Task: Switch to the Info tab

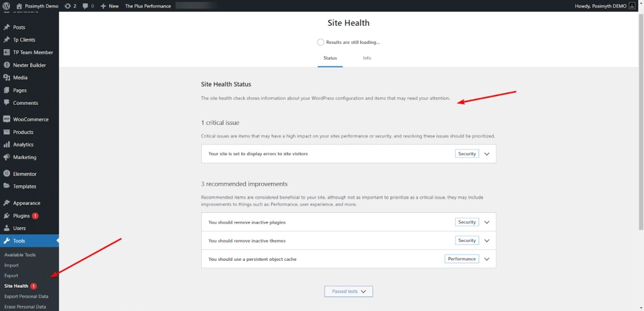Action: [367, 58]
